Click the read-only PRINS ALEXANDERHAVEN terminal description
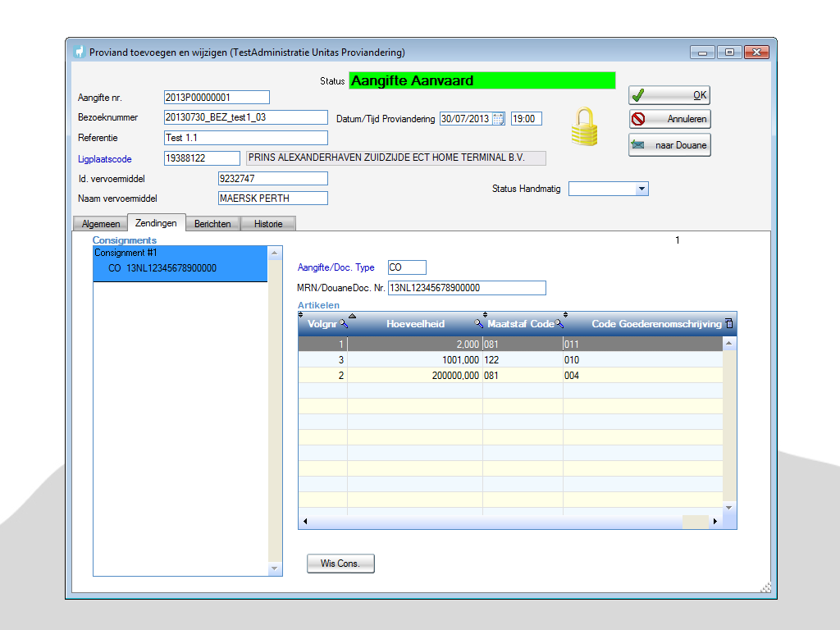The height and width of the screenshot is (630, 840). click(x=396, y=158)
